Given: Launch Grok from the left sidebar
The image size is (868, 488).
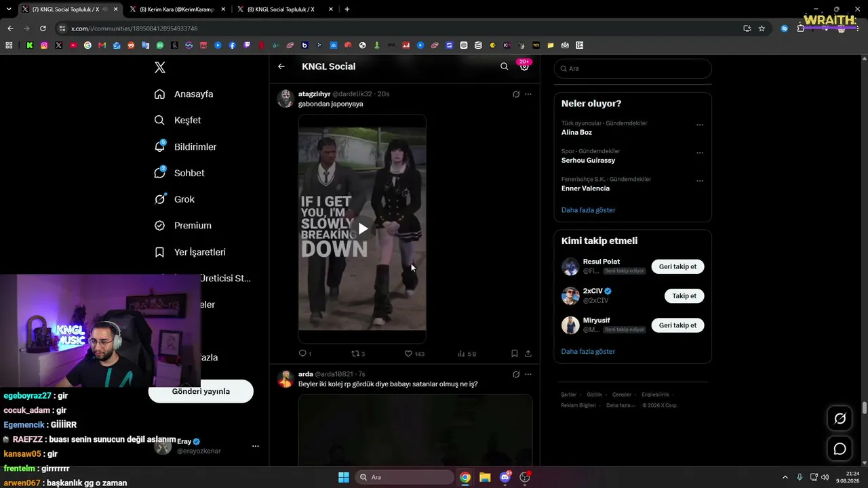Looking at the screenshot, I should [174, 199].
